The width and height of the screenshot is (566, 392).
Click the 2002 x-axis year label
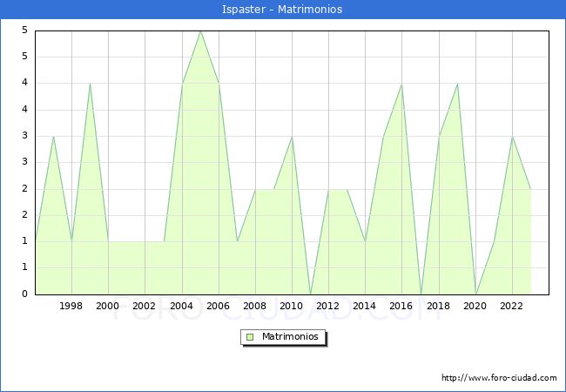145,306
